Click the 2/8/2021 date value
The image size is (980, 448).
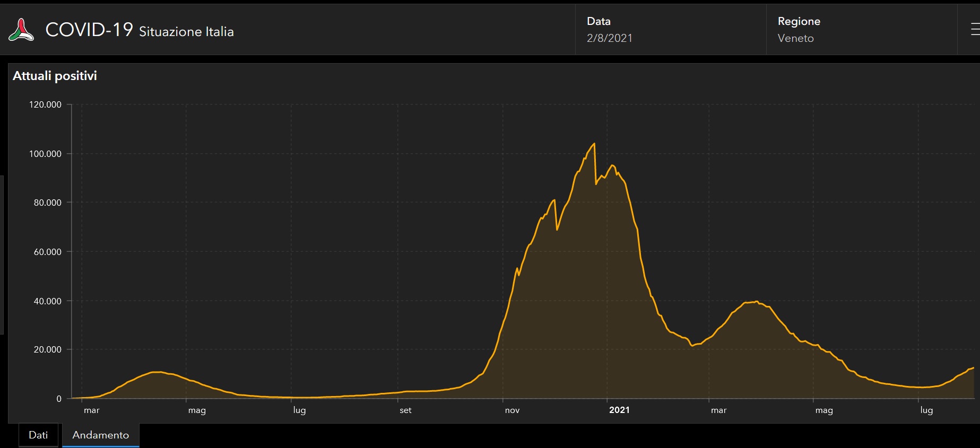[x=609, y=38]
